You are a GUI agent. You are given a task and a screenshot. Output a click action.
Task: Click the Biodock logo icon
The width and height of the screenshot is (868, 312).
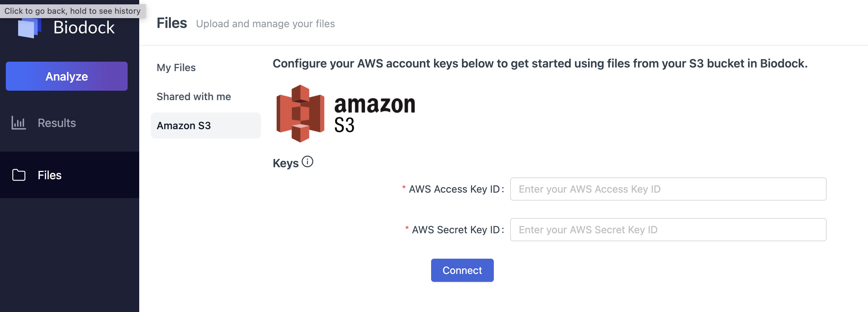30,28
